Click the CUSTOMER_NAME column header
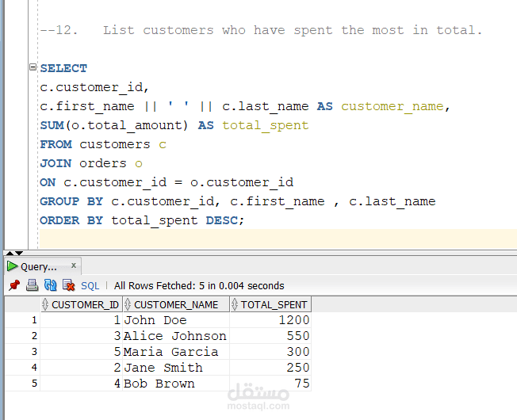517x420 pixels. 176,304
